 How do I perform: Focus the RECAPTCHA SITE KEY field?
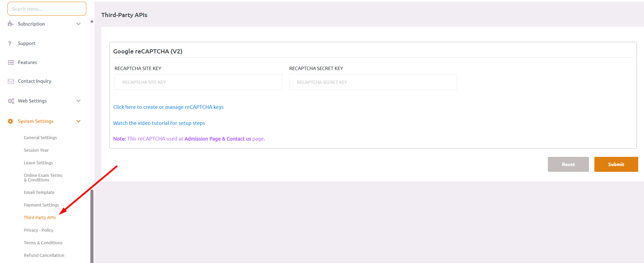click(198, 82)
